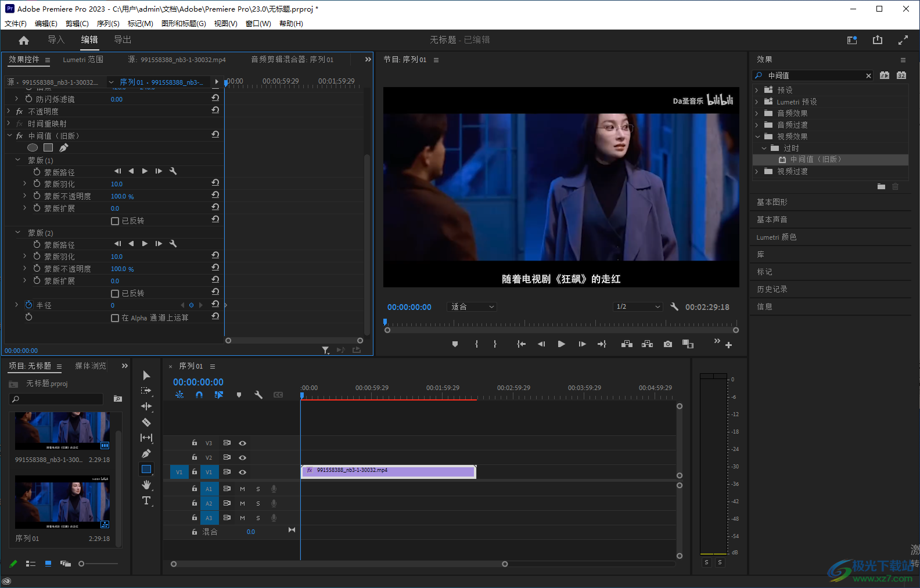Open Timeline display settings wrench
Viewport: 920px width, 588px height.
258,395
